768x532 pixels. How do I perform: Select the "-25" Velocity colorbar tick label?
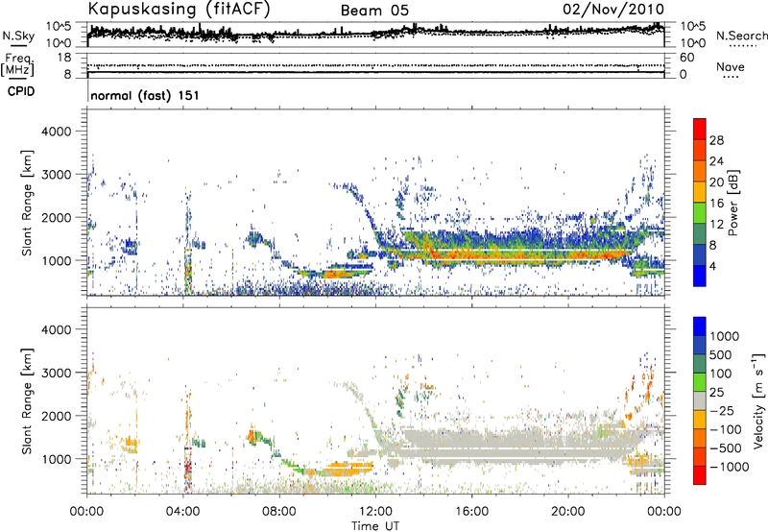click(722, 410)
